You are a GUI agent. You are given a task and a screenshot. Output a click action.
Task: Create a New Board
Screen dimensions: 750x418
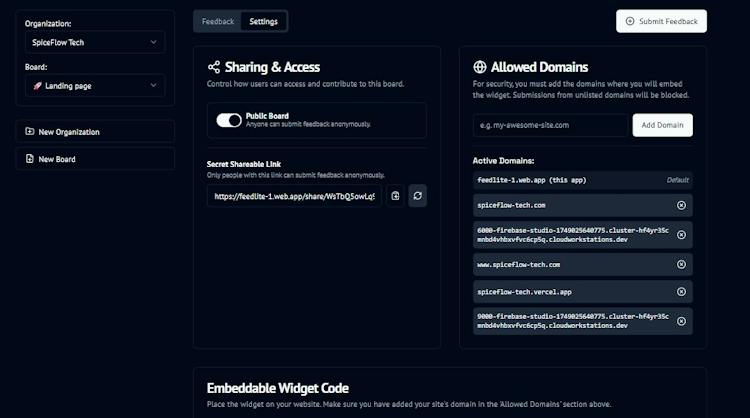[95, 159]
